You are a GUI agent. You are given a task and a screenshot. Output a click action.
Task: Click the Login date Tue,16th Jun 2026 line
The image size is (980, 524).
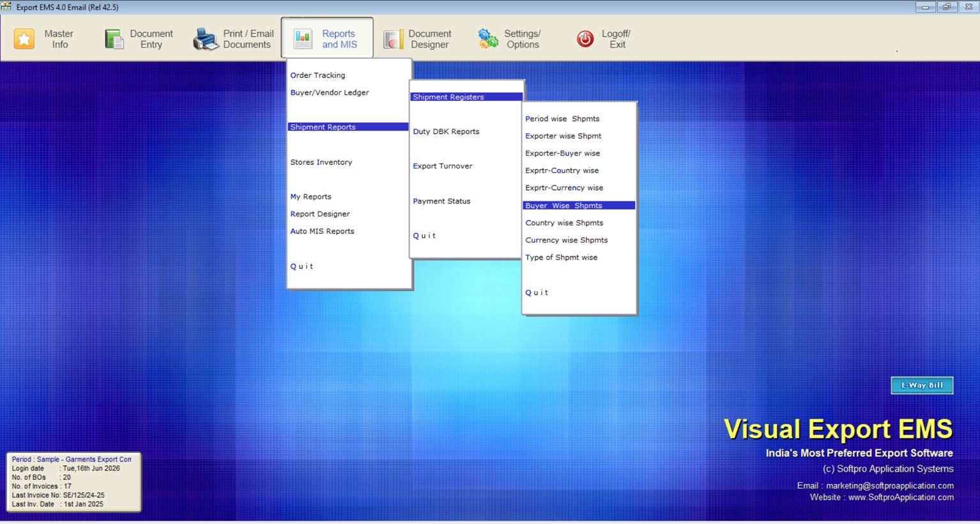(x=66, y=468)
